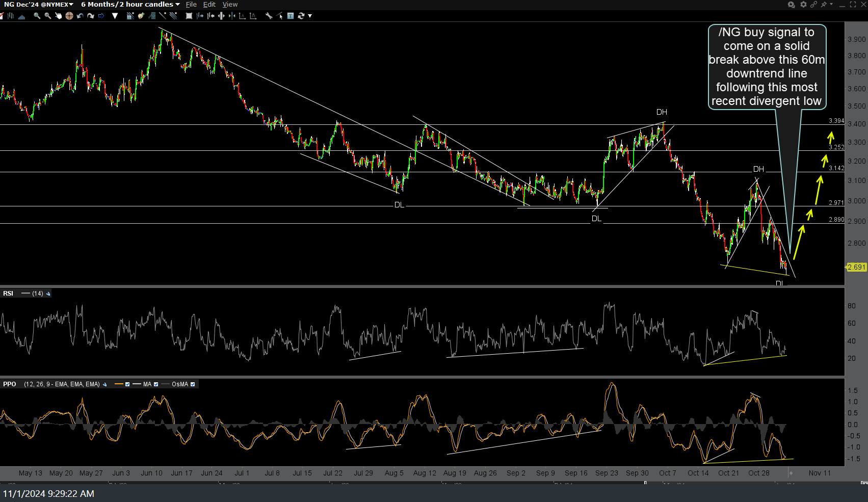Viewport: 868px width, 502px height.
Task: Click the PPO indicator label
Action: 10,384
